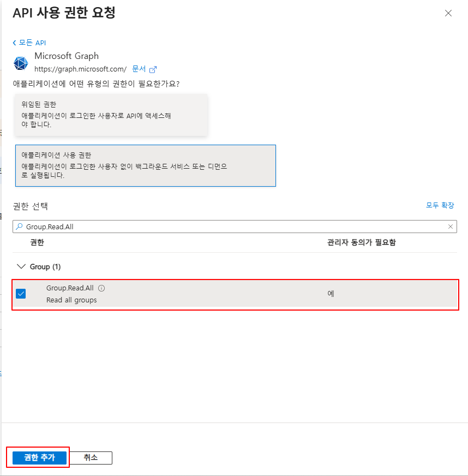
Task: Collapse the Group (1) section
Action: tap(21, 266)
